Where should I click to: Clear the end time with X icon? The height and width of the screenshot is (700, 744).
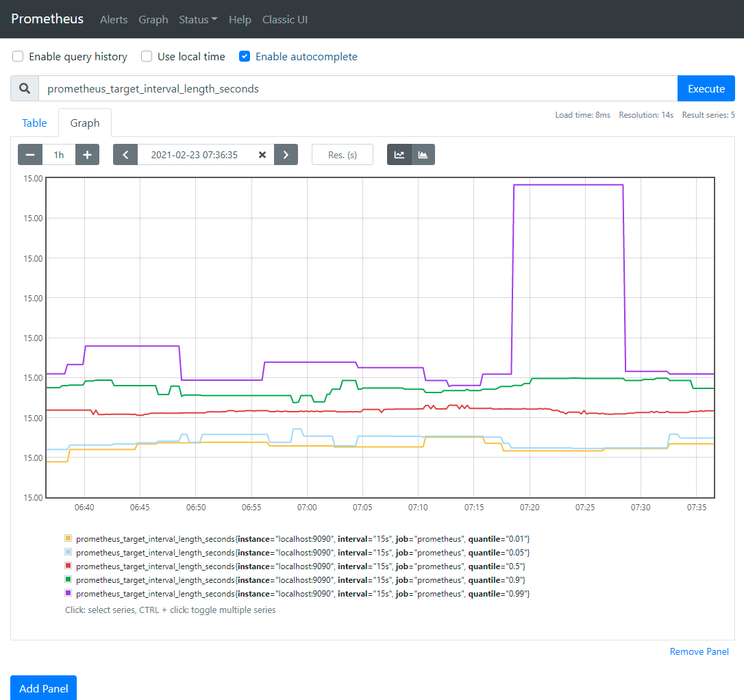point(262,155)
